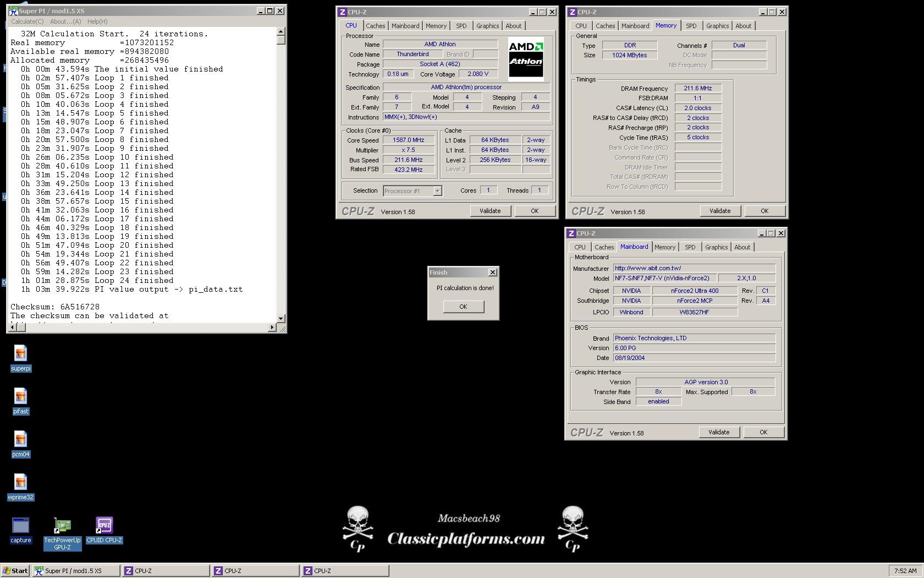Click OK in Mainboard tab window
Viewport: 924px width, 578px height.
pos(763,432)
